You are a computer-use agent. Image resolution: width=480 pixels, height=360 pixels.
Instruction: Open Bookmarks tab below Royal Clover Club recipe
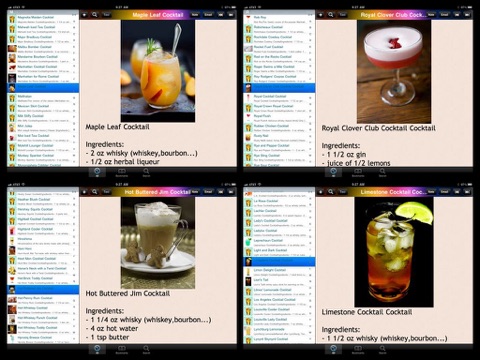pyautogui.click(x=358, y=172)
